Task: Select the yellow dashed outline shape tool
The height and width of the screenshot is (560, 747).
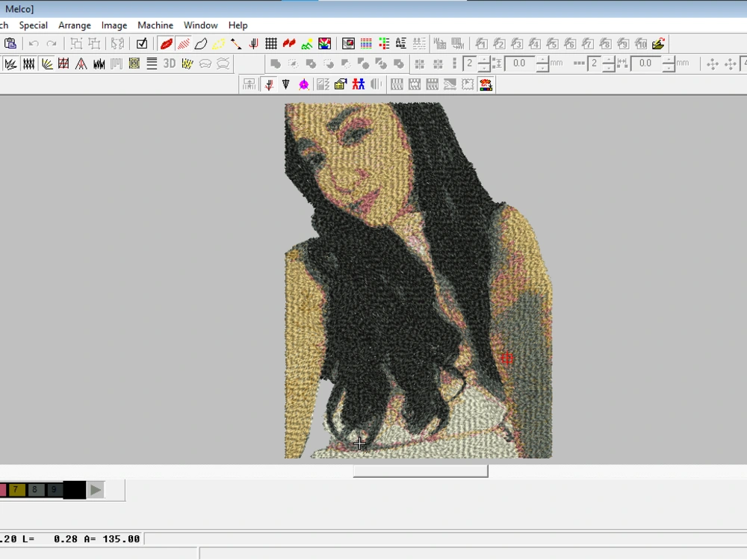Action: [218, 44]
